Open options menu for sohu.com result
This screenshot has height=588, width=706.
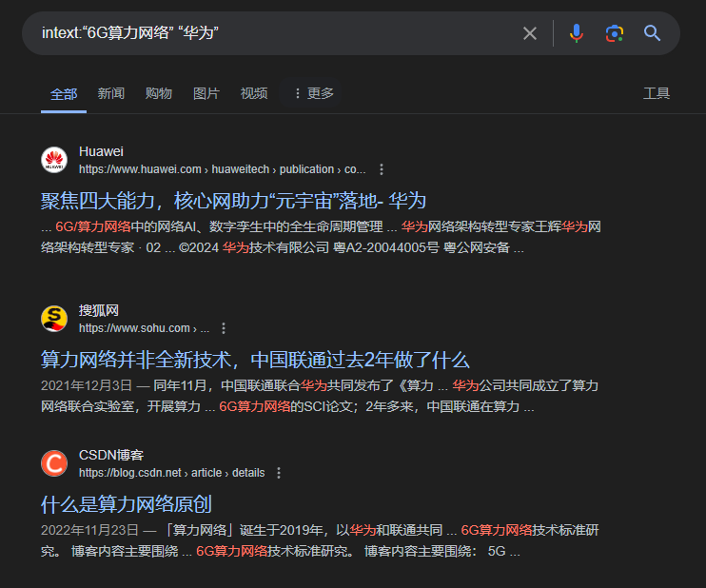click(224, 328)
